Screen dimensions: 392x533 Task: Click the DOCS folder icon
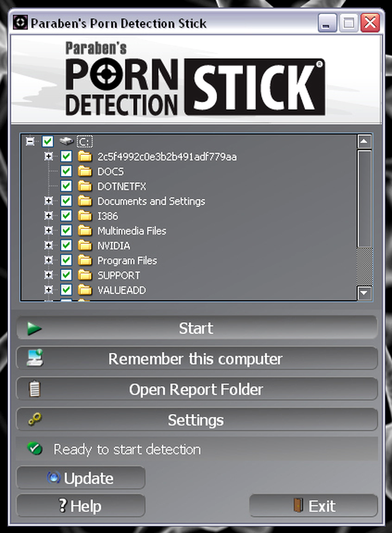click(85, 171)
